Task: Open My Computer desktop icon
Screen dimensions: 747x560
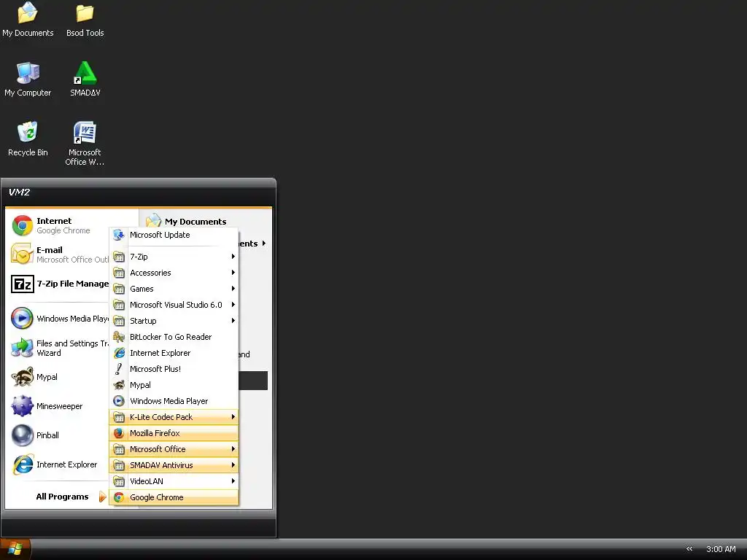Action: pos(28,80)
